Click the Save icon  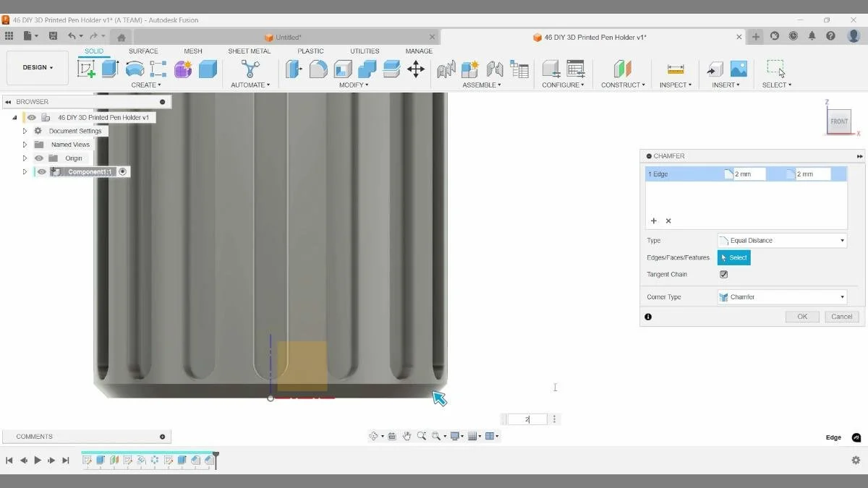click(x=53, y=36)
